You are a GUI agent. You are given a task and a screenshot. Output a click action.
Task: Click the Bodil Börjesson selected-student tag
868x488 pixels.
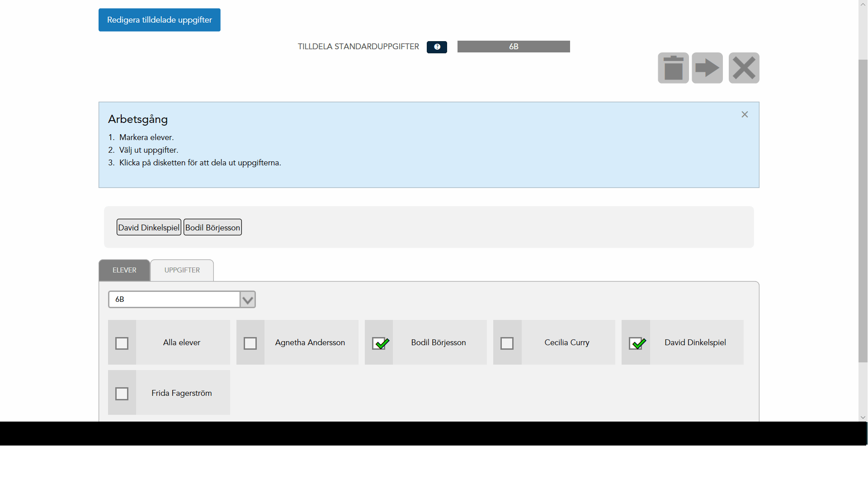[x=212, y=227]
